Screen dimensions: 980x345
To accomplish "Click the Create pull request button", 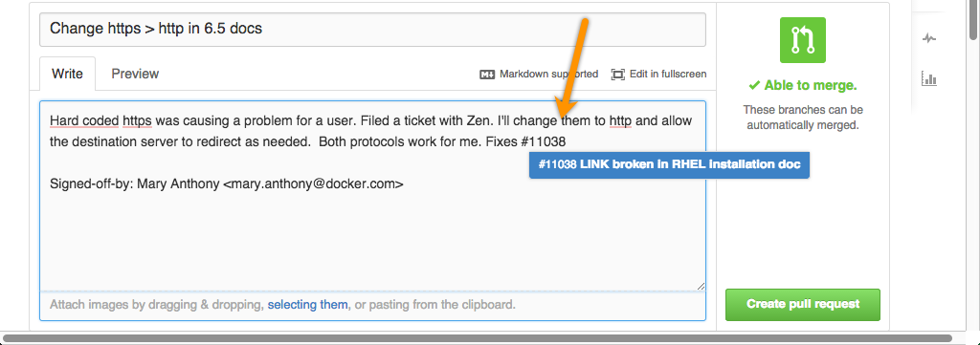I will (x=803, y=305).
